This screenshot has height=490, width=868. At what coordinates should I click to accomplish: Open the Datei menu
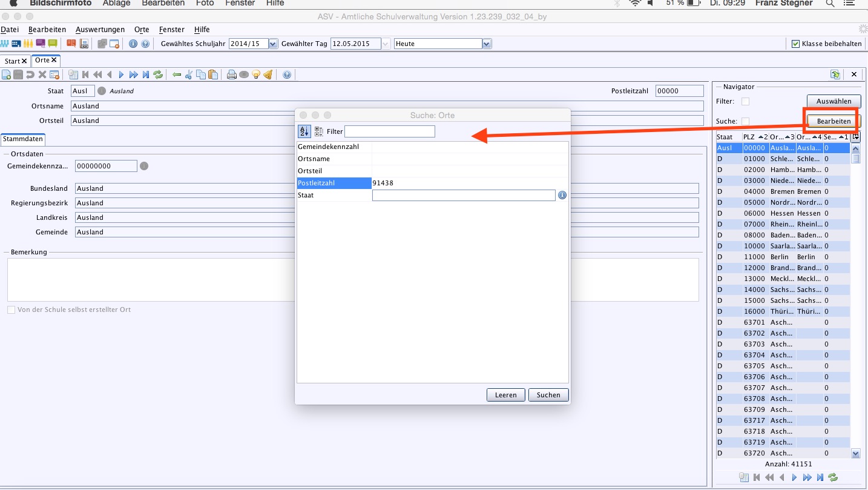(10, 29)
